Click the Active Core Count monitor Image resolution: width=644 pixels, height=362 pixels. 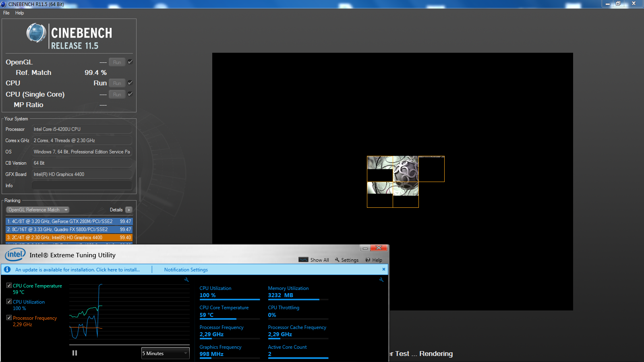tap(298, 351)
